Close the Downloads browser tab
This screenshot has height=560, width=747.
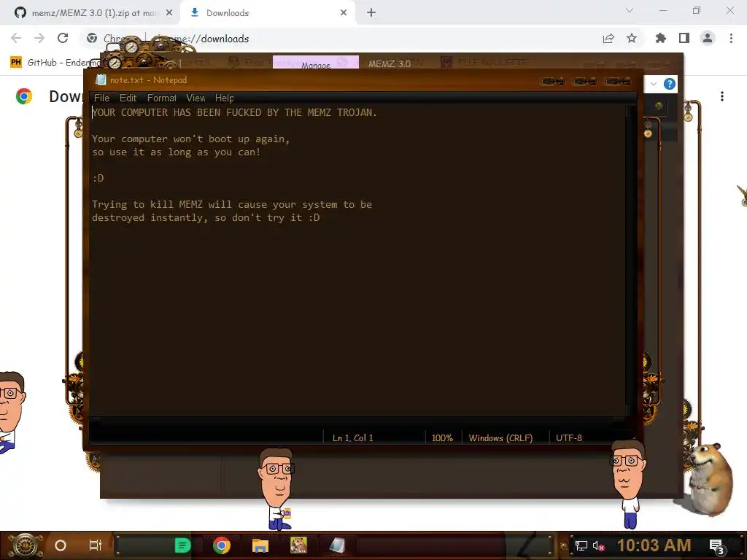344,13
